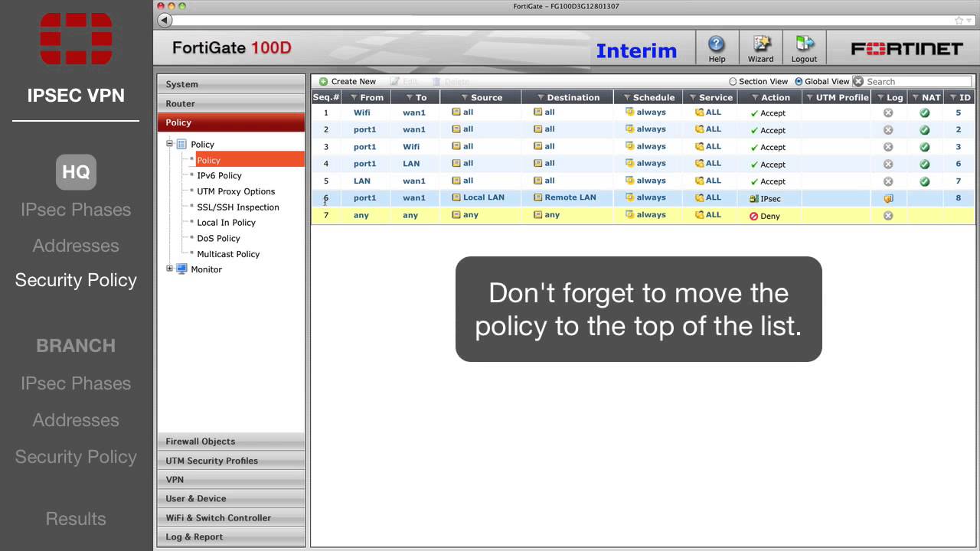Click Remote LAN destination text
Image resolution: width=980 pixels, height=551 pixels.
pyautogui.click(x=570, y=197)
